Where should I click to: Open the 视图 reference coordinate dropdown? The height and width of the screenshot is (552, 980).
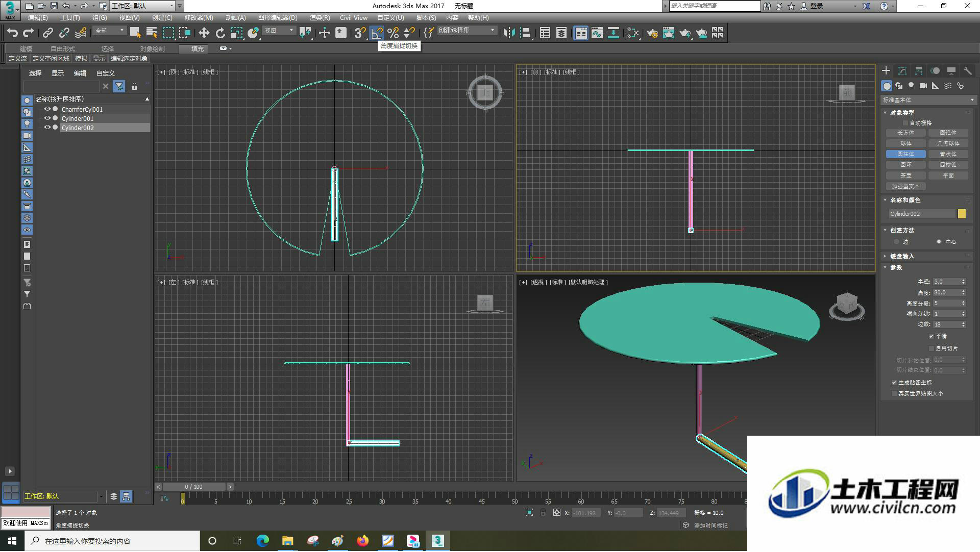(279, 31)
